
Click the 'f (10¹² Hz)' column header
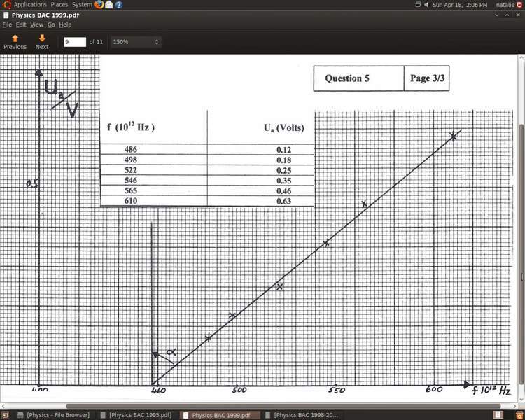(131, 127)
